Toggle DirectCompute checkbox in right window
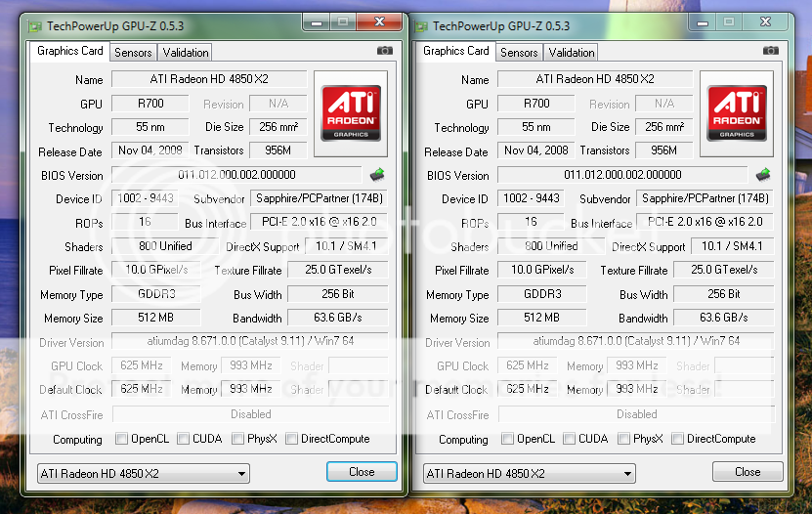The height and width of the screenshot is (514, 812). (677, 439)
